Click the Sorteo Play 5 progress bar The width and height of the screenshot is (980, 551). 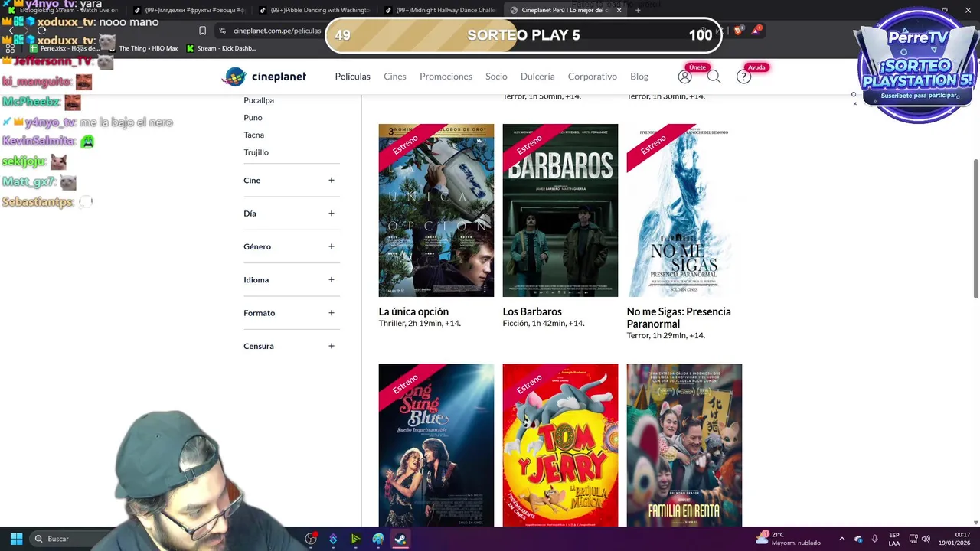[523, 35]
